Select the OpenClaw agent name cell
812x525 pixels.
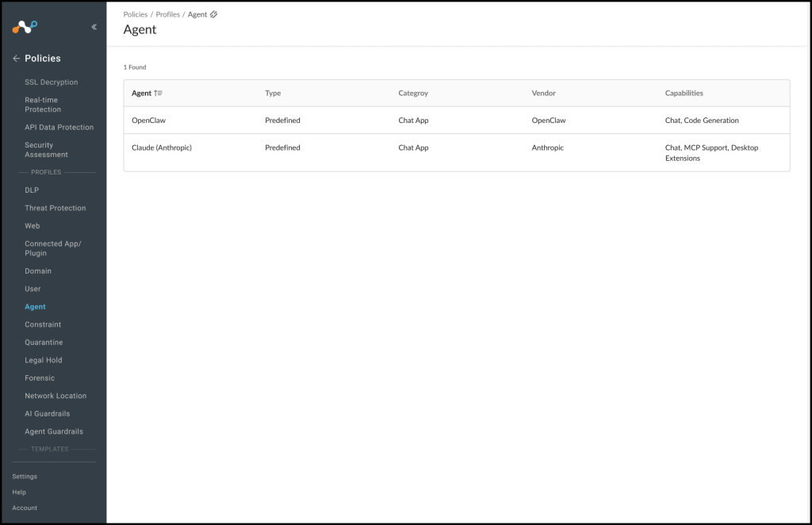coord(148,120)
